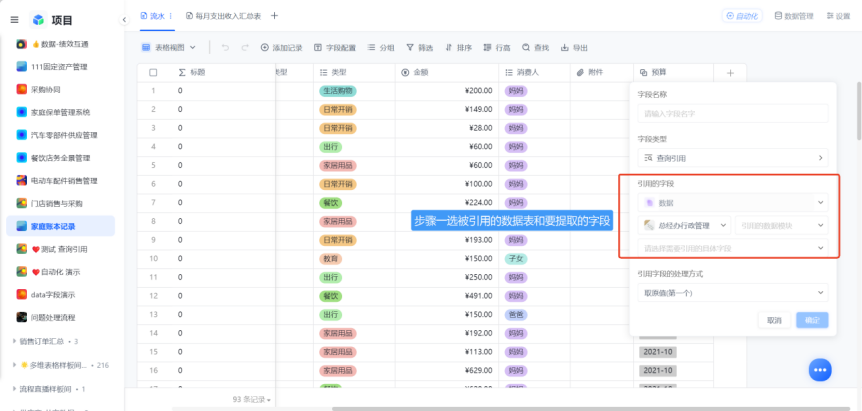Screen dimensions: 862x411
Task: Open 测试 查询引用 in sidebar
Action: point(60,249)
